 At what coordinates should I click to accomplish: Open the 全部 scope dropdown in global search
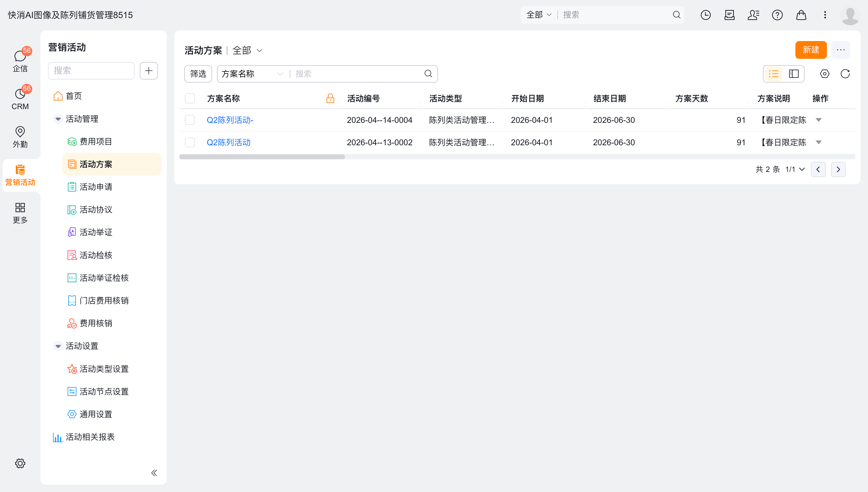pos(539,15)
